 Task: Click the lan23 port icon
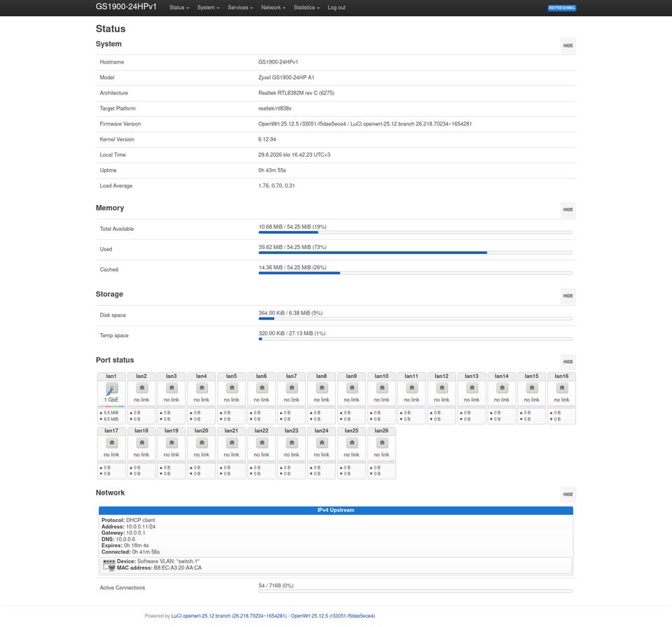[291, 443]
